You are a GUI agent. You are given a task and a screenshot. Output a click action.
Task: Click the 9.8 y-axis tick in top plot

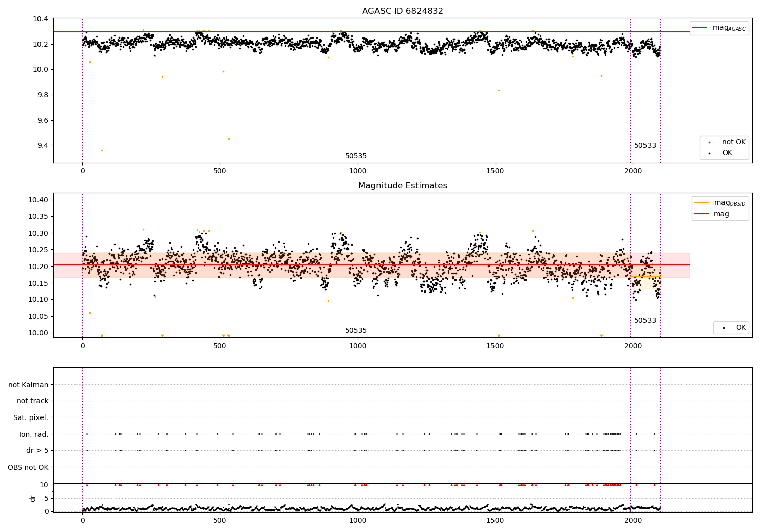click(x=43, y=95)
